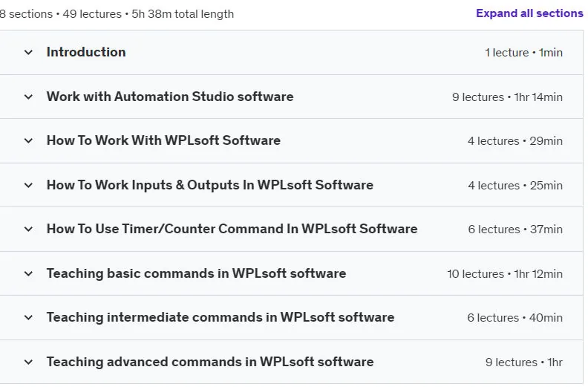Select Teaching advanced commands in WPLsoft title
This screenshot has width=588, height=387.
coord(210,362)
